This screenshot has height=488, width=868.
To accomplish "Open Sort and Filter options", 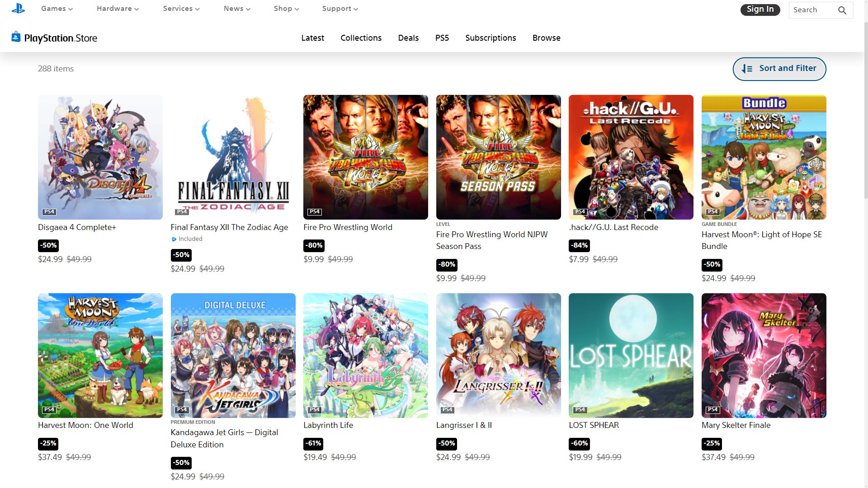I will [x=779, y=69].
